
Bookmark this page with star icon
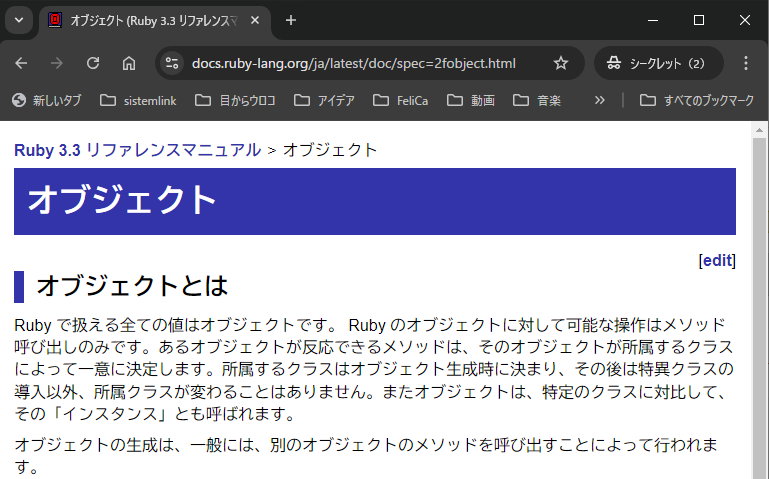click(x=561, y=63)
